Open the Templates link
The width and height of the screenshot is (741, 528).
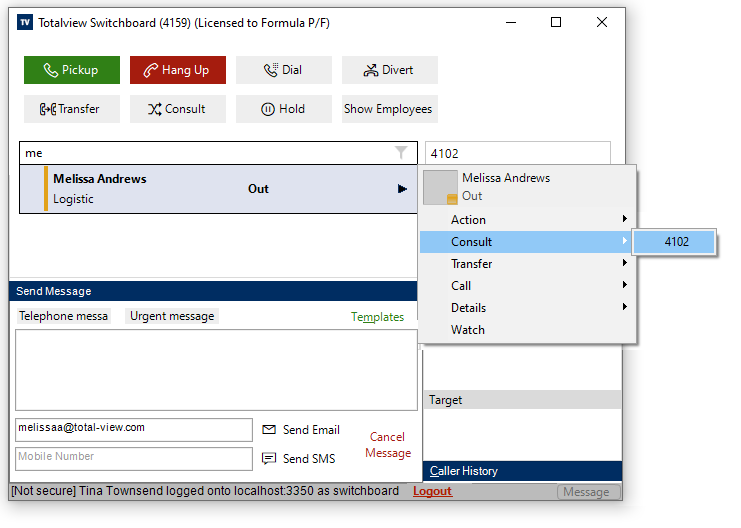(377, 317)
